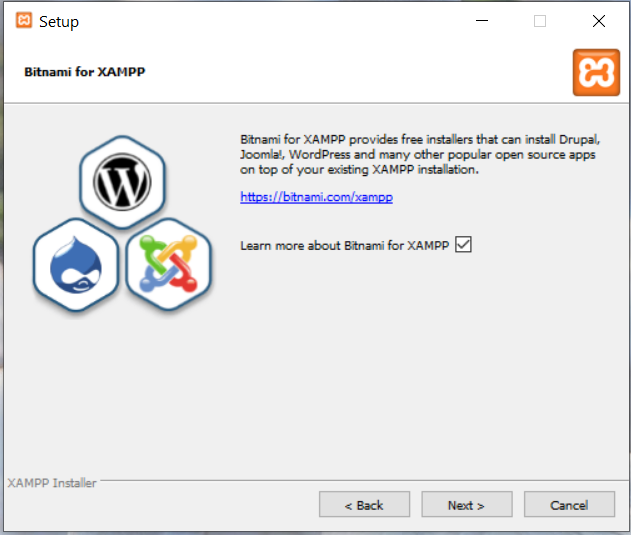This screenshot has height=535, width=631.
Task: Click the XAMPP icon in the title bar
Action: pyautogui.click(x=24, y=20)
